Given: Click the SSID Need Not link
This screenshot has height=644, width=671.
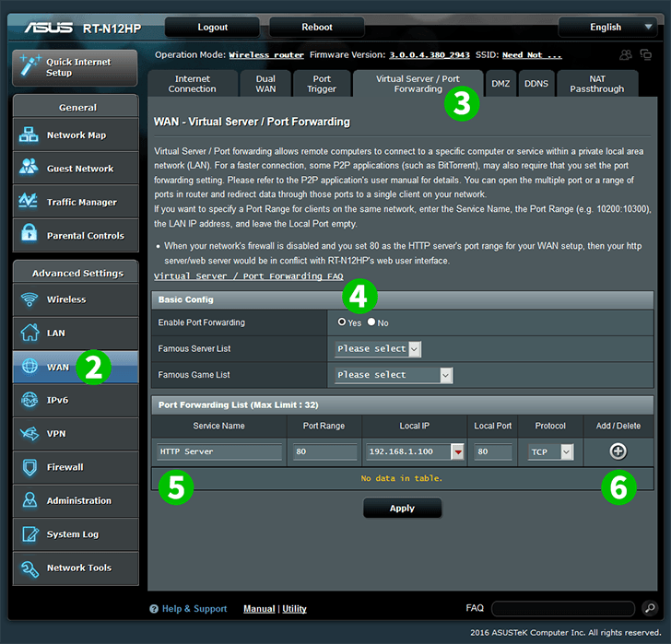Looking at the screenshot, I should point(532,55).
